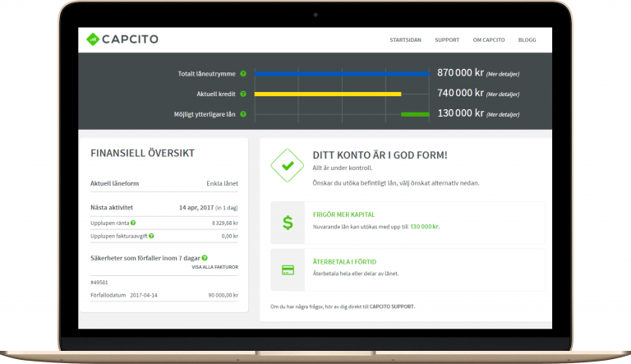This screenshot has height=364, width=631.
Task: Click the dollar sign icon
Action: 288,223
